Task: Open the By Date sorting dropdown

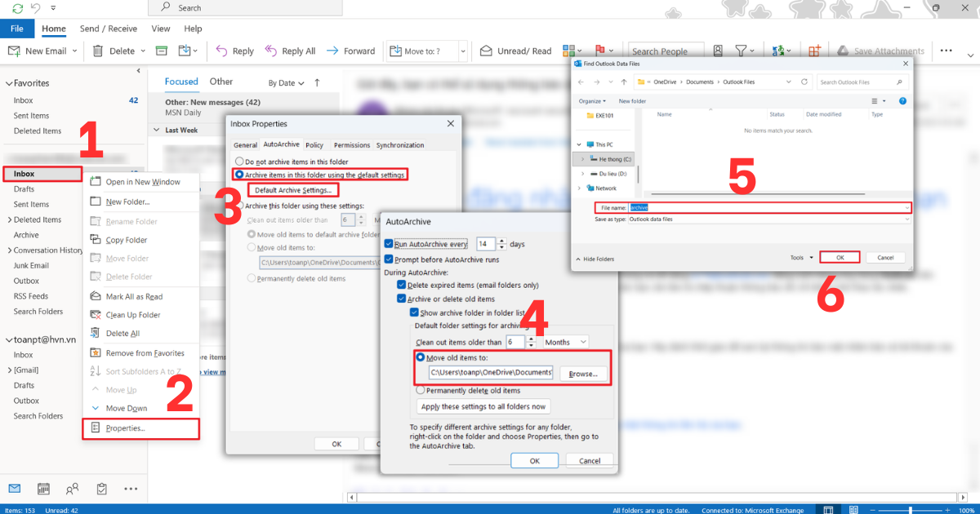Action: 286,82
